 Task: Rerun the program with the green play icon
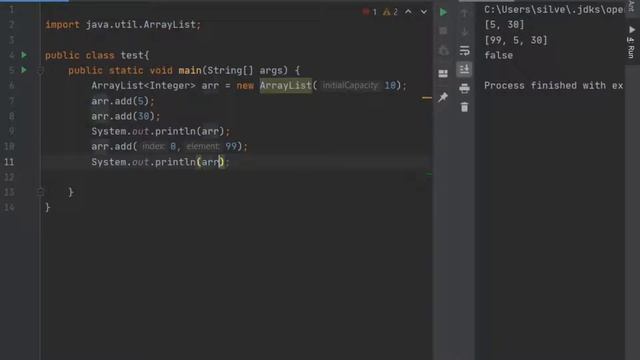(x=443, y=12)
